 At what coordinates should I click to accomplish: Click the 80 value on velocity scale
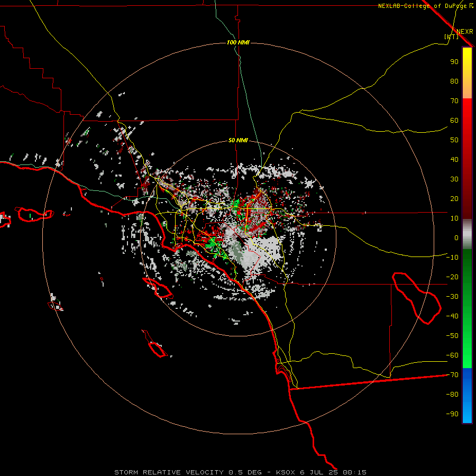[454, 81]
